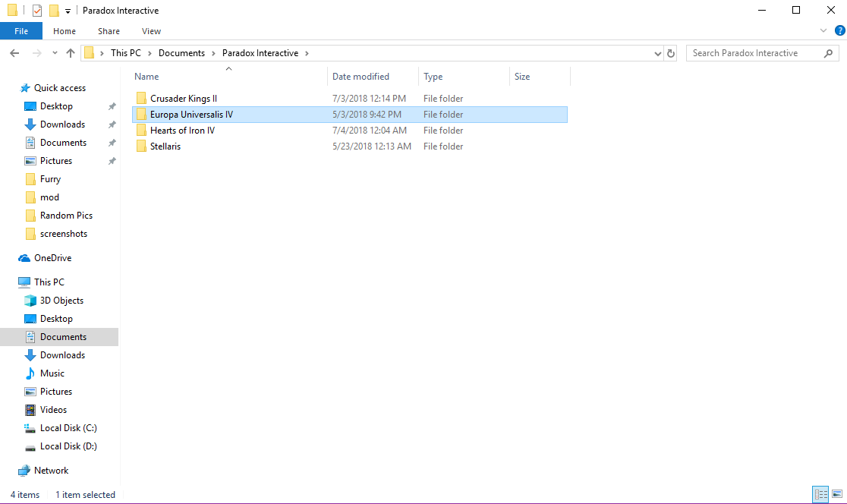The image size is (847, 504).
Task: Open the pinned Desktop under Quick access
Action: tap(56, 106)
